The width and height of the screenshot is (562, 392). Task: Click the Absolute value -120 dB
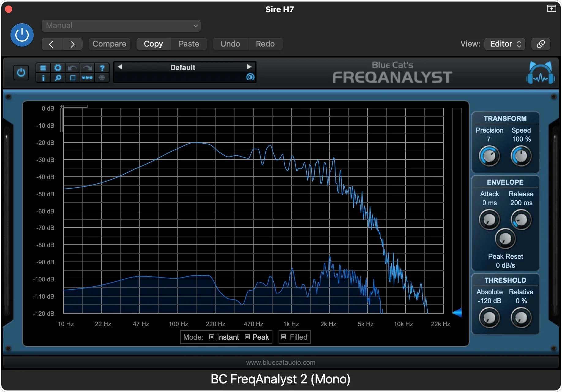(489, 301)
